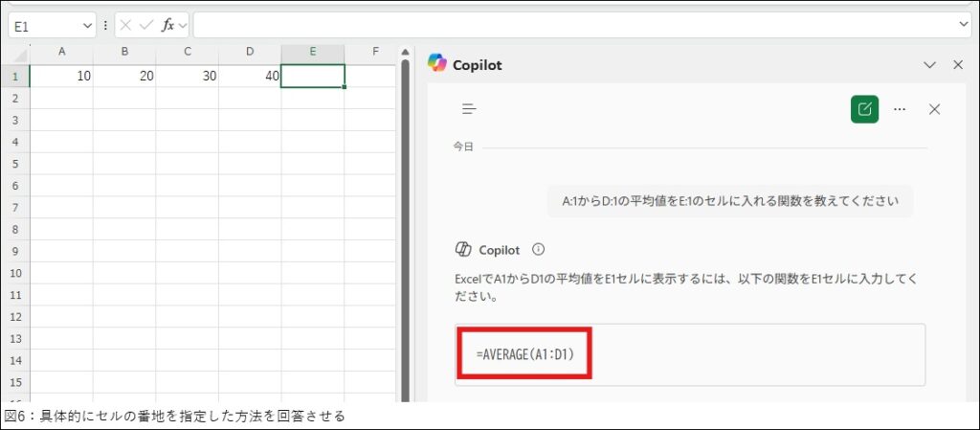Click the info icon beside Copilot name
980x430 pixels.
coord(538,250)
